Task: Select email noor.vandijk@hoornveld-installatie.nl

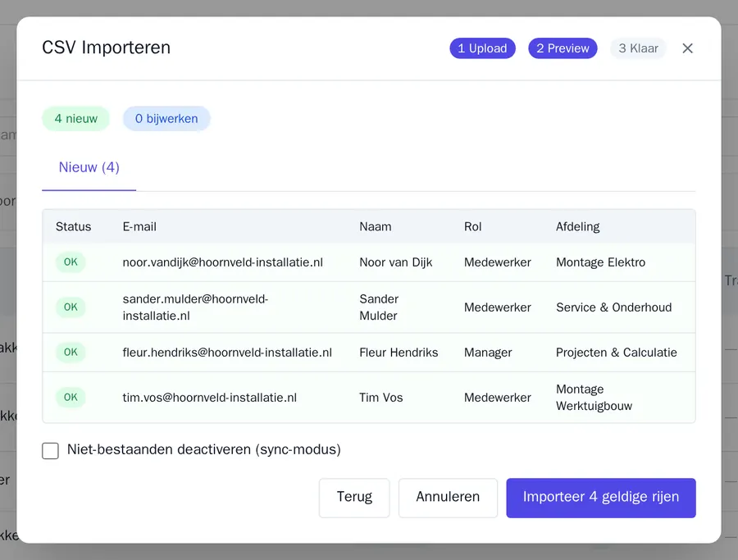Action: [222, 262]
